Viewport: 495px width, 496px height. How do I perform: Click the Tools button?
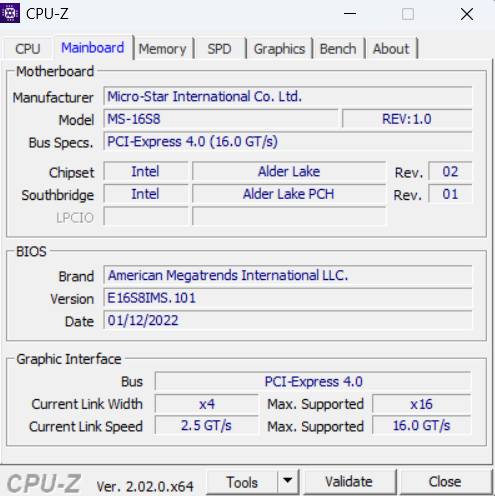242,482
